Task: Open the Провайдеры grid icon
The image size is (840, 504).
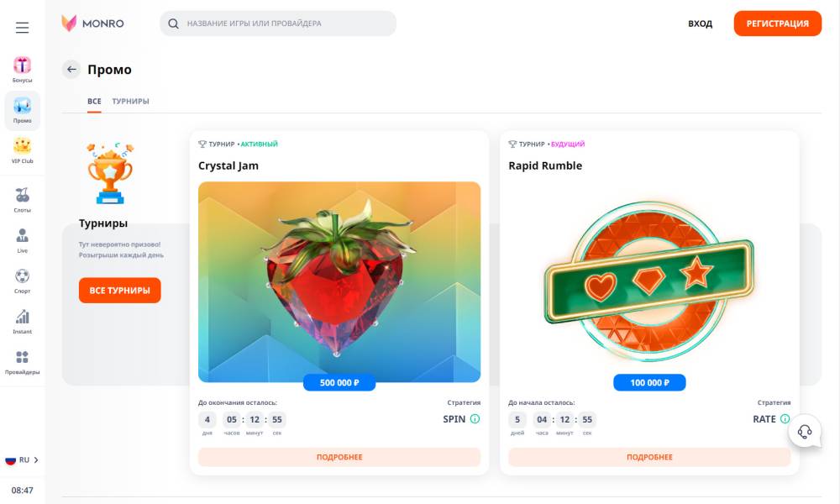Action: click(23, 358)
